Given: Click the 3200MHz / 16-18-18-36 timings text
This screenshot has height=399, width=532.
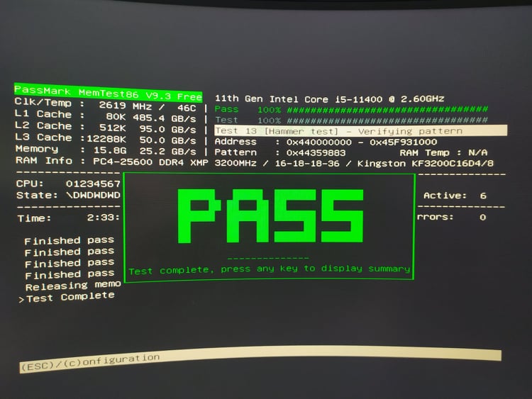Looking at the screenshot, I should [x=277, y=164].
